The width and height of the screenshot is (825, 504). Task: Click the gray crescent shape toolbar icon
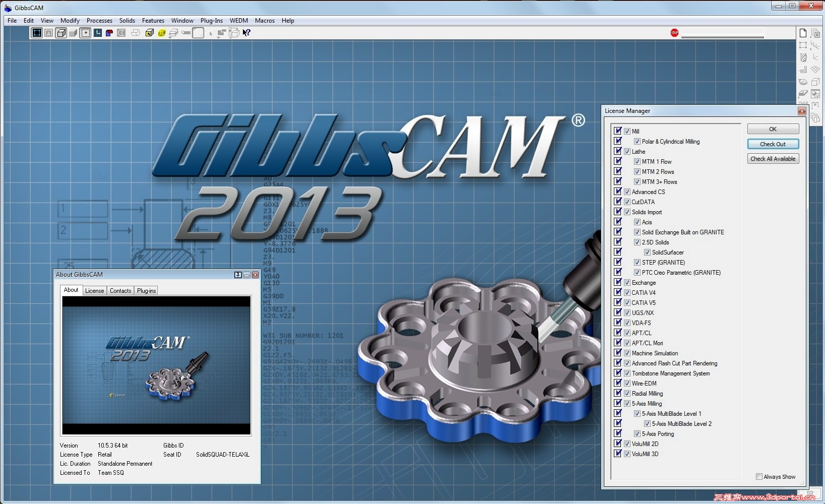121,33
